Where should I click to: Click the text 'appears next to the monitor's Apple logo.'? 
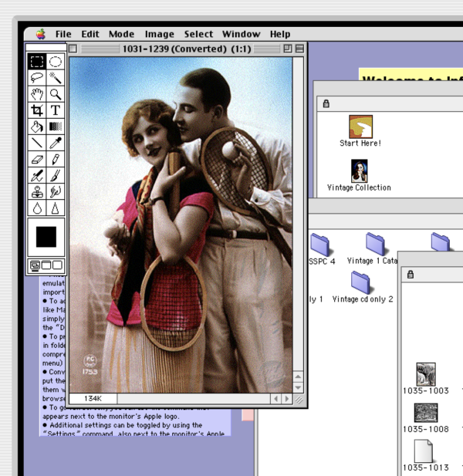point(111,416)
